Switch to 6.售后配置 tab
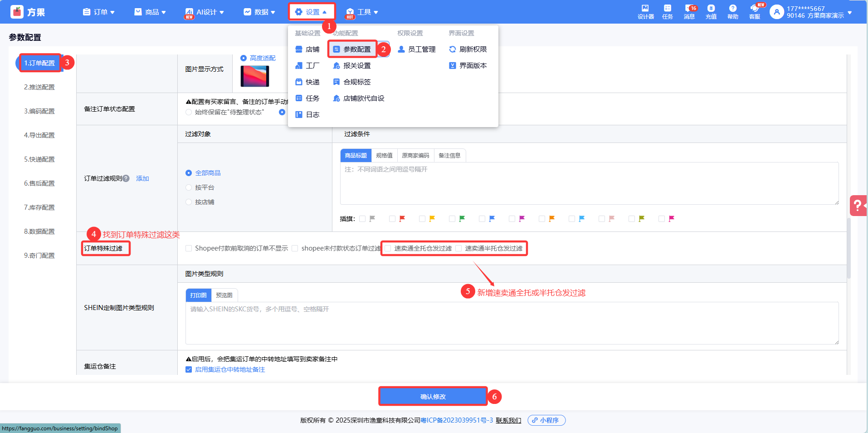868x433 pixels. (x=39, y=183)
